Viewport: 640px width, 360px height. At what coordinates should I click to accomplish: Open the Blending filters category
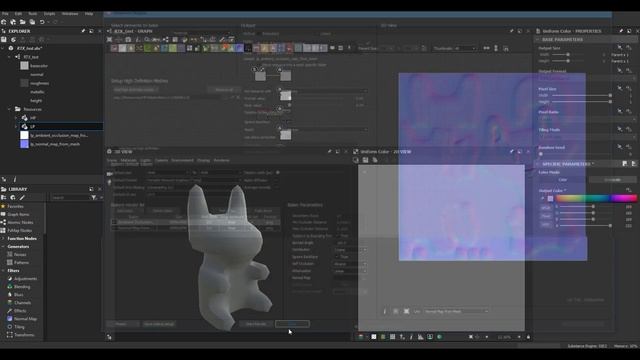(22, 287)
